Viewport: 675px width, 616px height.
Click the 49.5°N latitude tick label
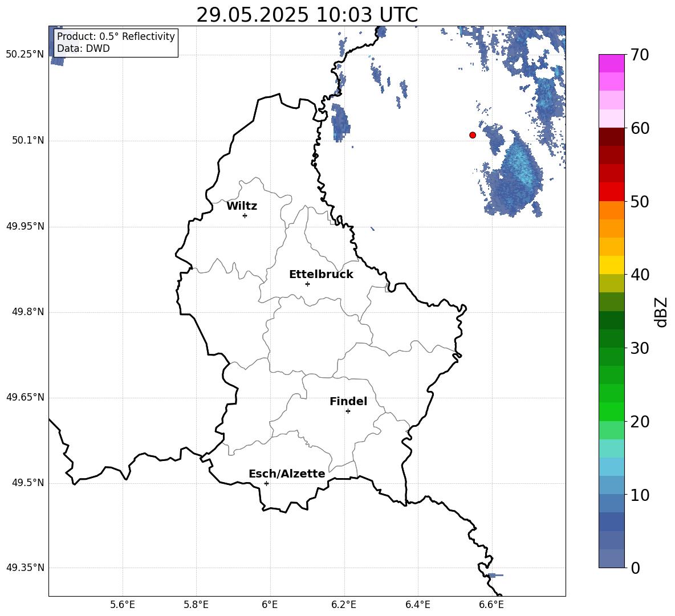pyautogui.click(x=28, y=483)
